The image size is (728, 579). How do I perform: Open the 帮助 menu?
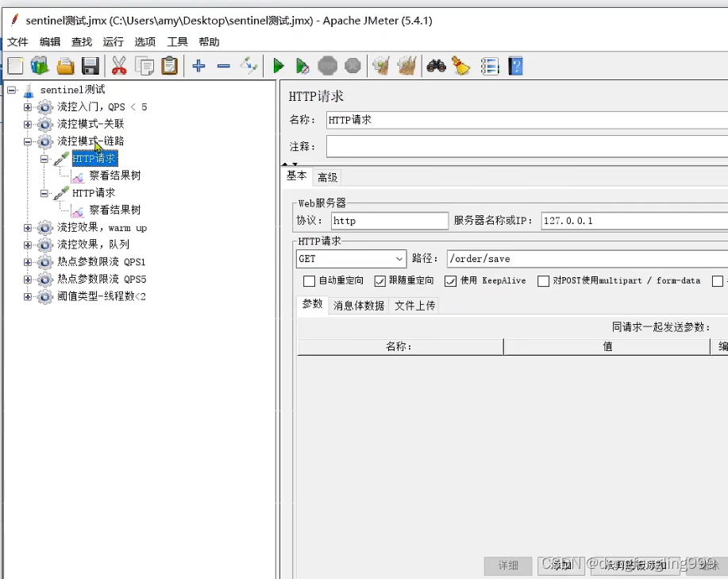(209, 42)
